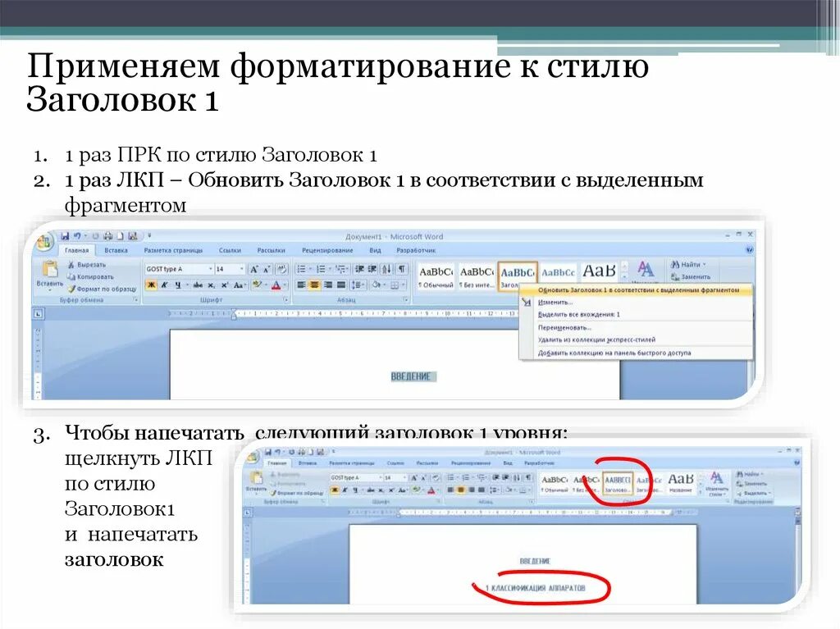Screen dimensions: 840x629
Task: Choose Переименовать... in style context menu
Action: 637,327
